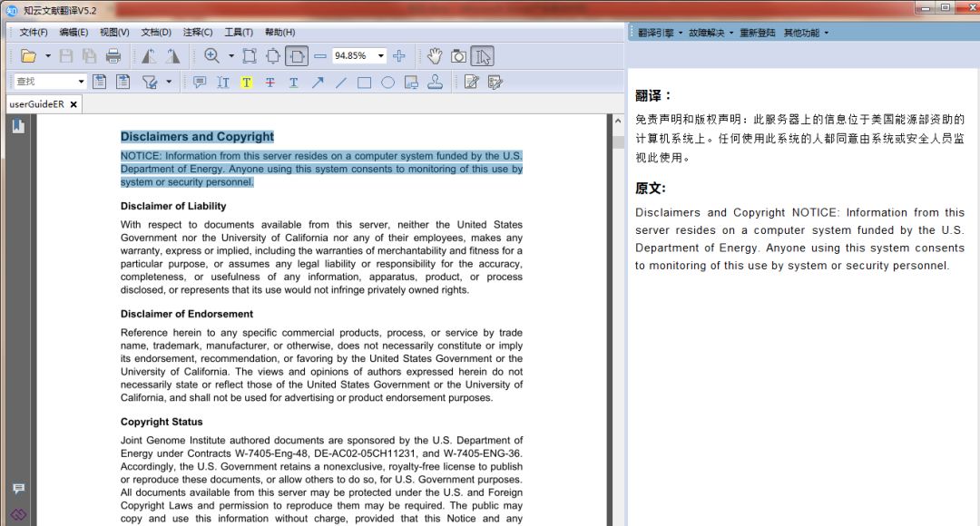Toggle the yellow text highlight tool
980x526 pixels.
(247, 83)
